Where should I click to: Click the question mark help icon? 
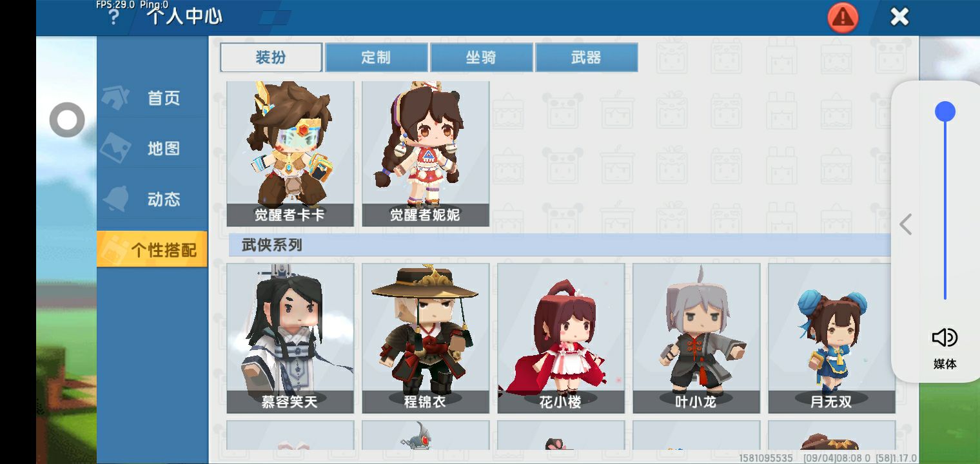(113, 17)
